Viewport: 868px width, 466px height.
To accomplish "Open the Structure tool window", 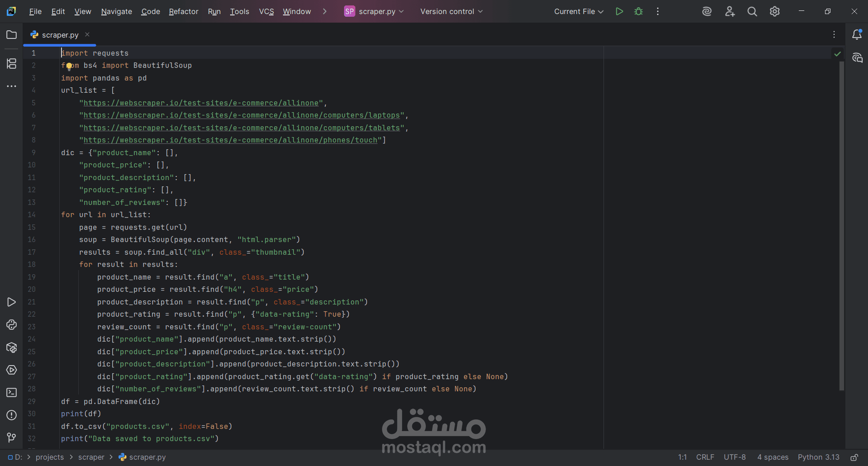I will click(12, 63).
